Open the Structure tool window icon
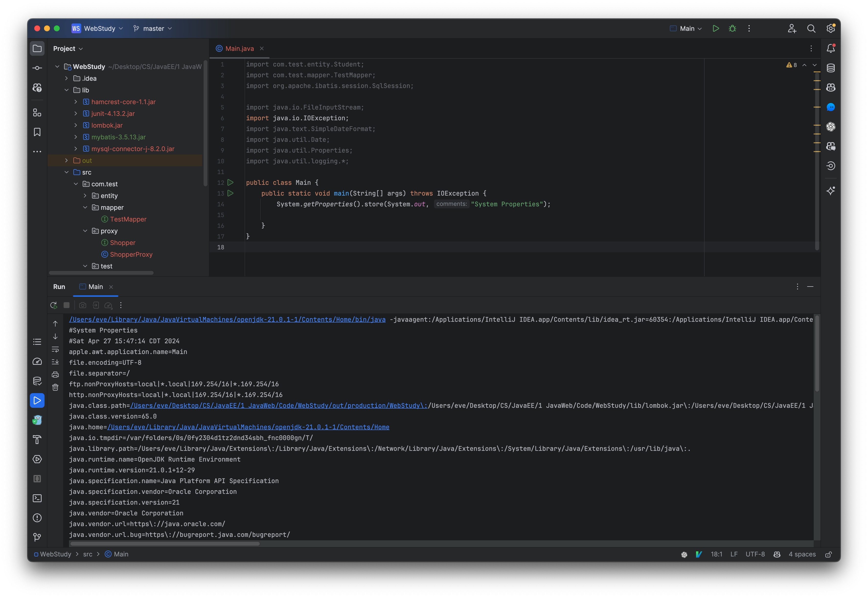Image resolution: width=868 pixels, height=598 pixels. click(37, 112)
